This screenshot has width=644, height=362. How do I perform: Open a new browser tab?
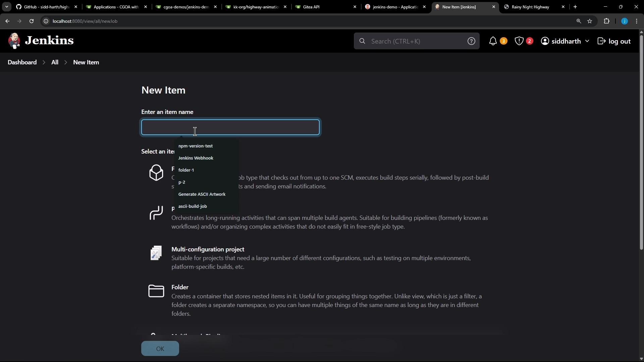(575, 7)
